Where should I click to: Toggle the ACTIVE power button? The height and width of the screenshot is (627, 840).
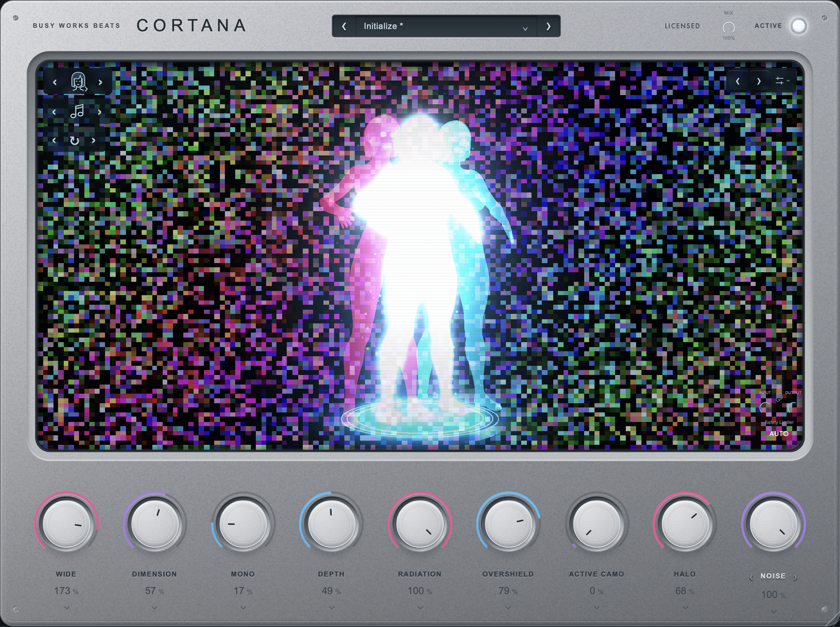point(799,26)
